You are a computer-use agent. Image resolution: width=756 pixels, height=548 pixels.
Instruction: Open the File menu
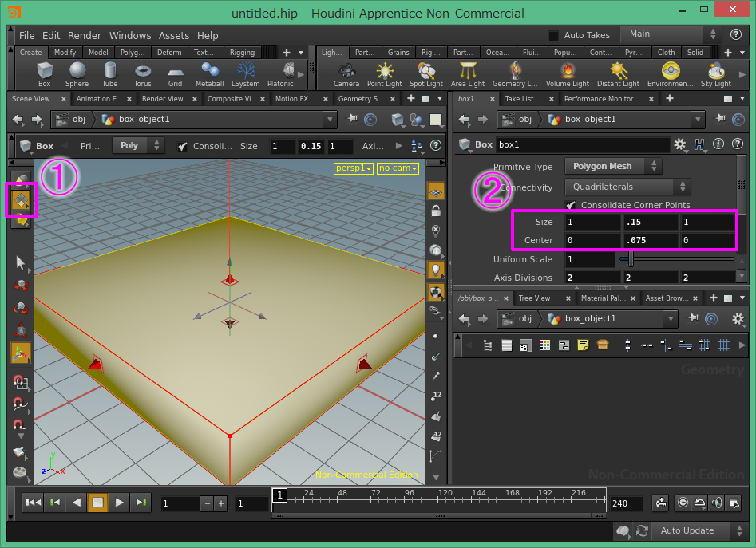tap(26, 35)
